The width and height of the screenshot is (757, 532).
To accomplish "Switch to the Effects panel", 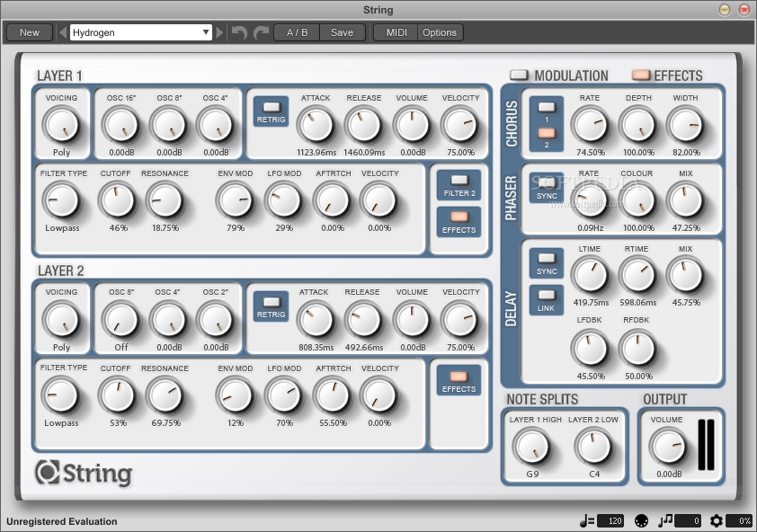I will (641, 75).
